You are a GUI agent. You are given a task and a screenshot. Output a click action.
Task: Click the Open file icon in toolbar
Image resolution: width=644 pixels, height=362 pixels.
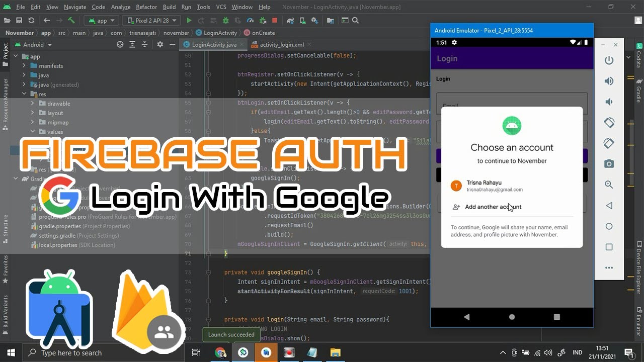click(x=7, y=21)
